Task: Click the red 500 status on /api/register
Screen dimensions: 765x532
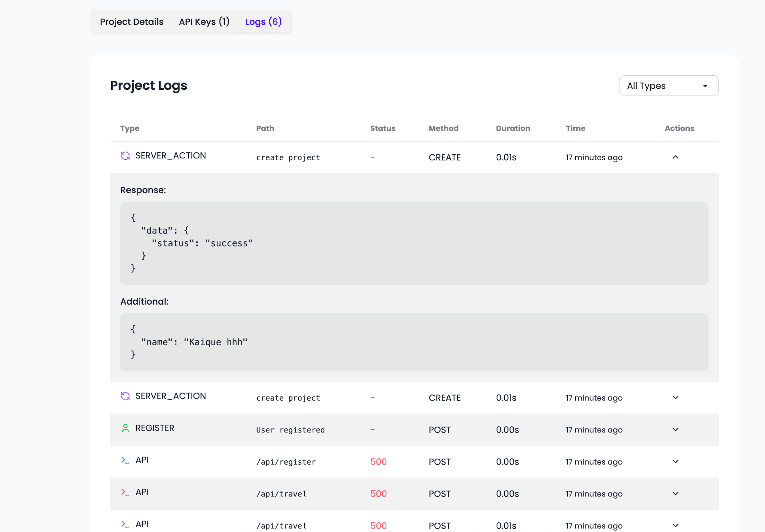Action: pyautogui.click(x=378, y=461)
